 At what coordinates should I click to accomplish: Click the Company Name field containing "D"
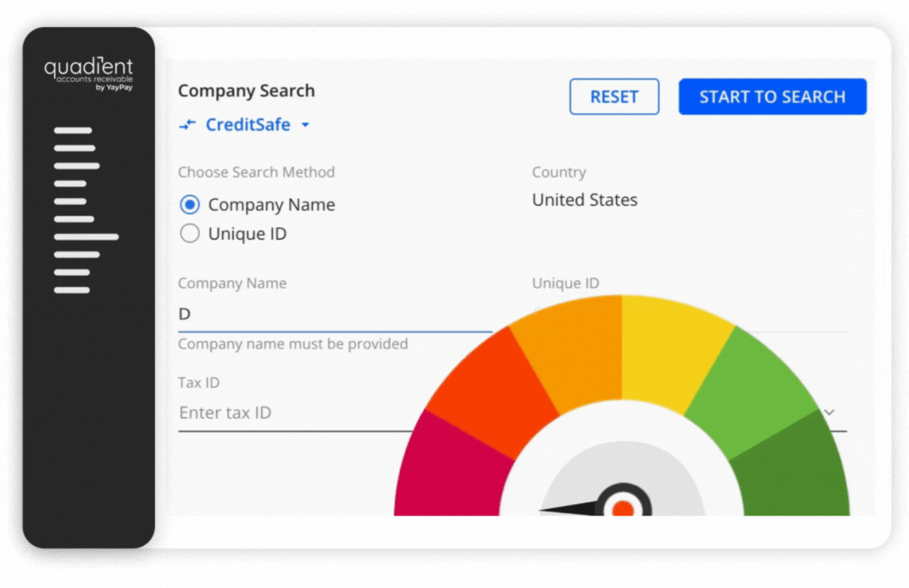[x=318, y=313]
